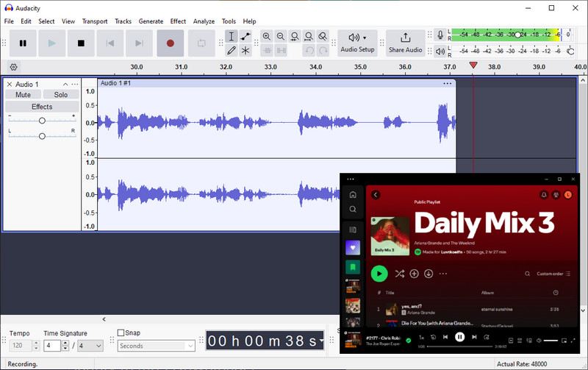The width and height of the screenshot is (588, 370).
Task: Open Spotify notifications bell
Action: [544, 195]
